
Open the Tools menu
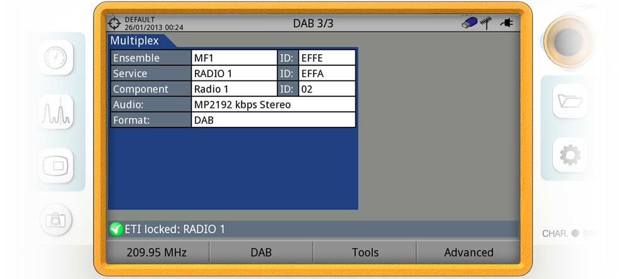(365, 252)
